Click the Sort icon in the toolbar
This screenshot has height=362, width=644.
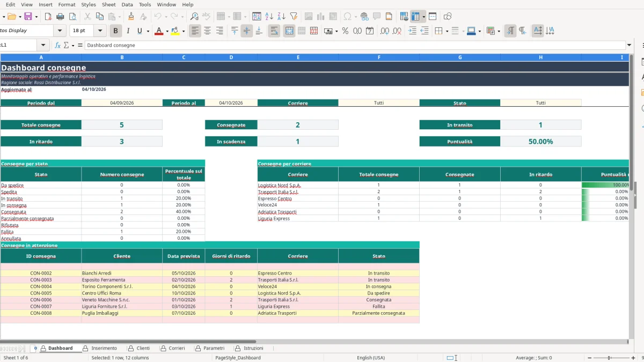coord(257,17)
